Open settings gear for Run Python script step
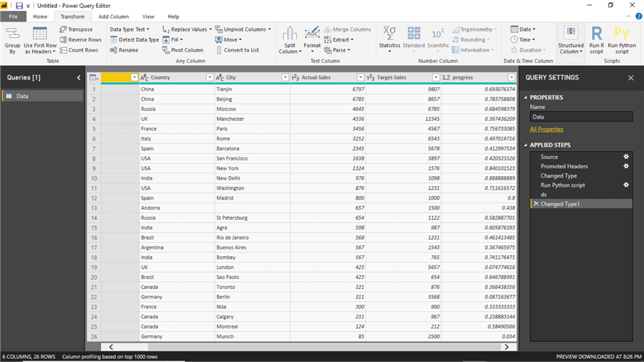644x362 pixels. coord(626,185)
